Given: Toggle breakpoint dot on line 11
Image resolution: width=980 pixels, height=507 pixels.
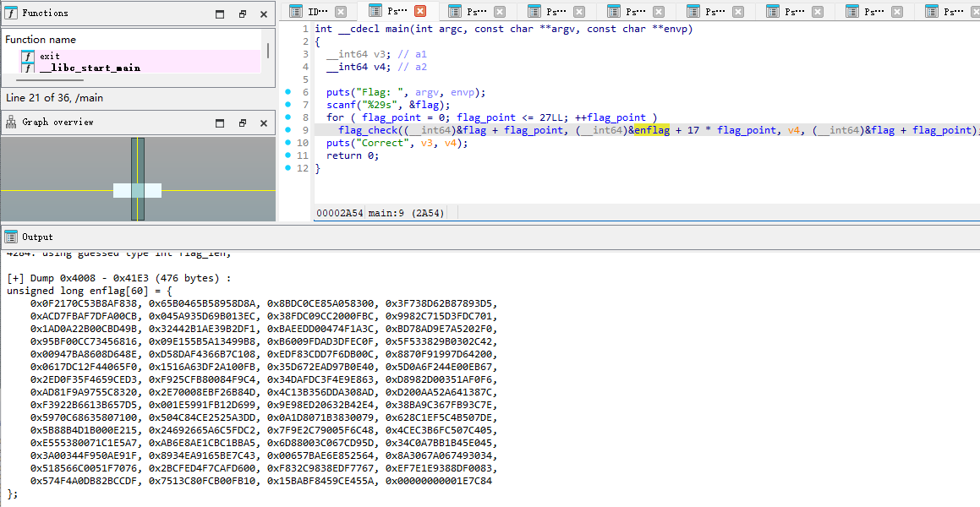Looking at the screenshot, I should pyautogui.click(x=288, y=155).
